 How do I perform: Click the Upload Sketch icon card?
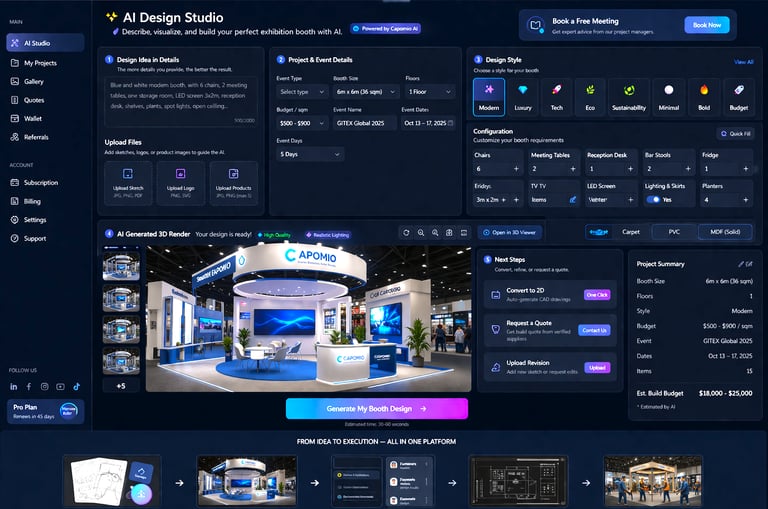(128, 183)
